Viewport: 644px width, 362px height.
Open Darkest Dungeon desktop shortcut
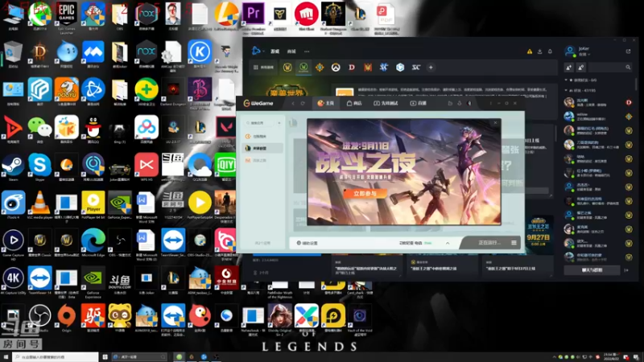[173, 92]
